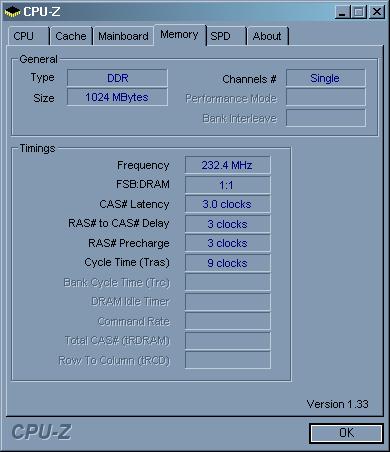
Task: Click the OK button
Action: pyautogui.click(x=346, y=433)
